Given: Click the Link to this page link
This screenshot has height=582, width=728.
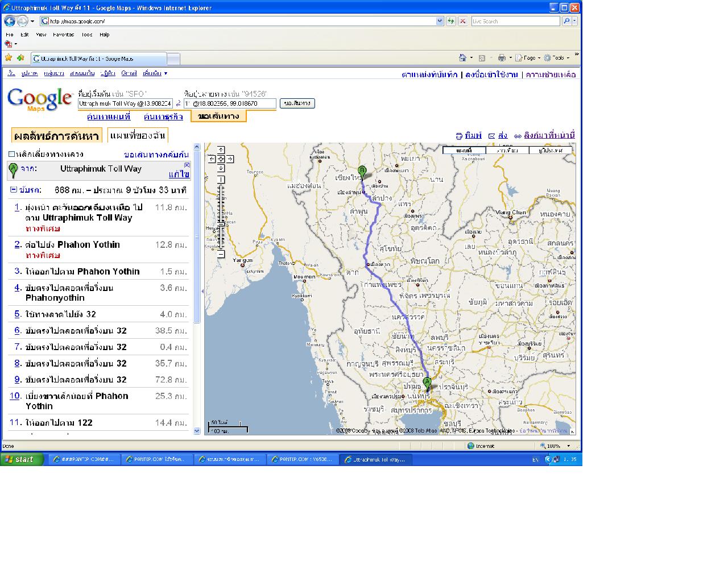Looking at the screenshot, I should [549, 136].
